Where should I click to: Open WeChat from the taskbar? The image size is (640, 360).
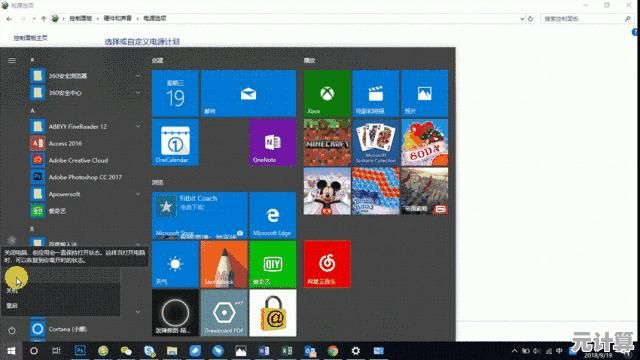pyautogui.click(x=126, y=351)
